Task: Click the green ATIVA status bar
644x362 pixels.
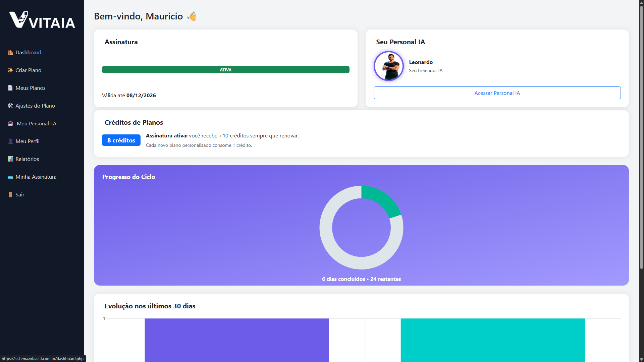Action: click(225, 70)
